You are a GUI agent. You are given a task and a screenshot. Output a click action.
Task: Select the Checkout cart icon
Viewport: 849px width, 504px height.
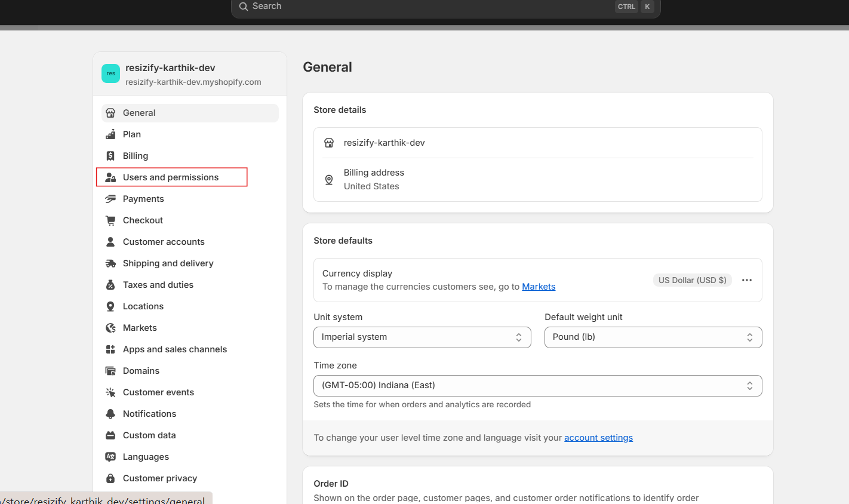pos(110,220)
